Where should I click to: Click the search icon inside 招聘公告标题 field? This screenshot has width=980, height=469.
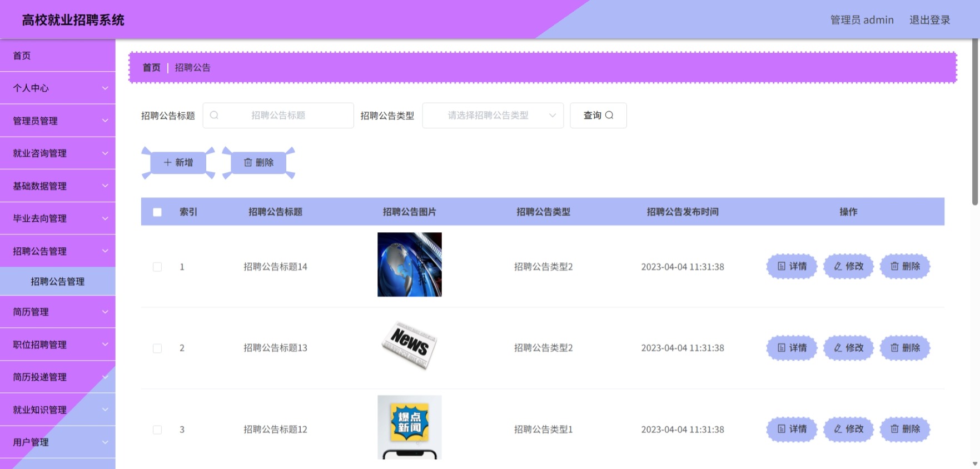coord(214,115)
